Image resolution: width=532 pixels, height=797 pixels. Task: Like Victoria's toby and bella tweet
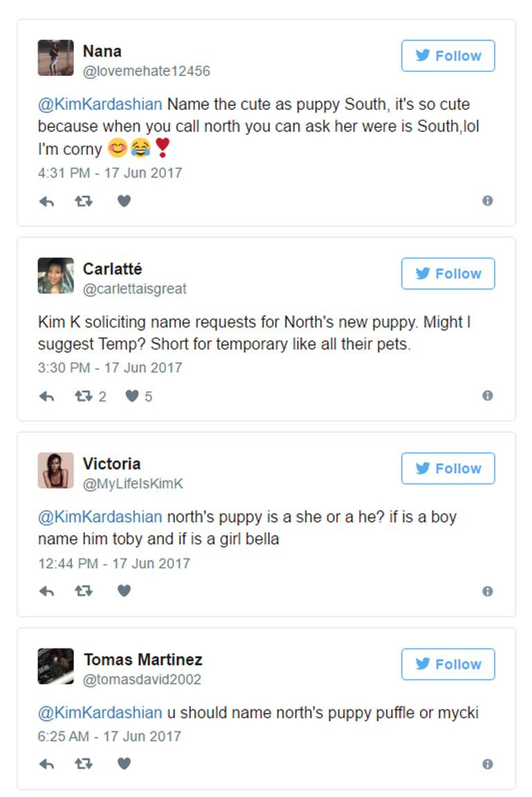tap(124, 591)
